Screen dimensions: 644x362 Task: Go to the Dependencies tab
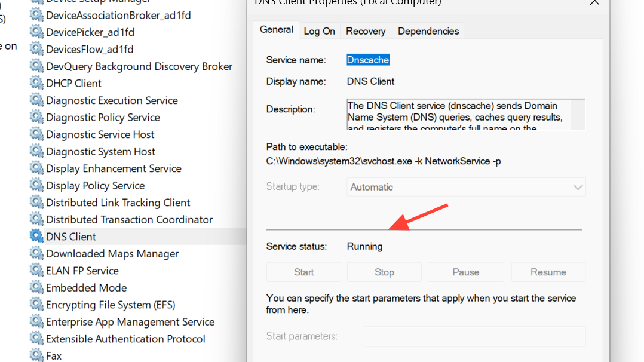pos(428,31)
